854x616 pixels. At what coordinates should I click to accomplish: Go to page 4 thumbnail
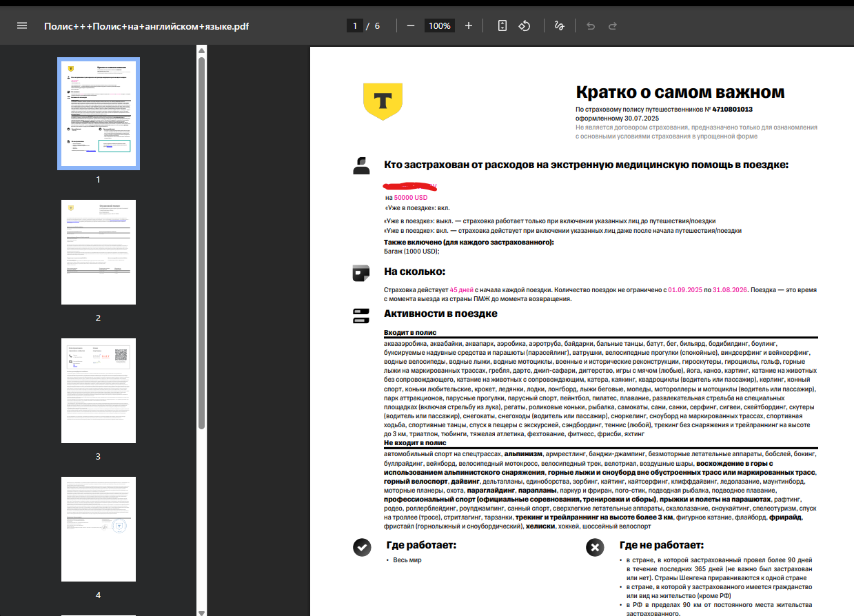(99, 528)
